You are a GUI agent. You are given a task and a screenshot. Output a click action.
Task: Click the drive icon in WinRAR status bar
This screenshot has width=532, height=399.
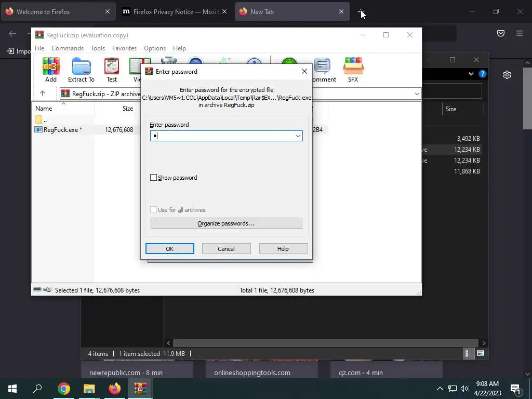click(x=37, y=290)
